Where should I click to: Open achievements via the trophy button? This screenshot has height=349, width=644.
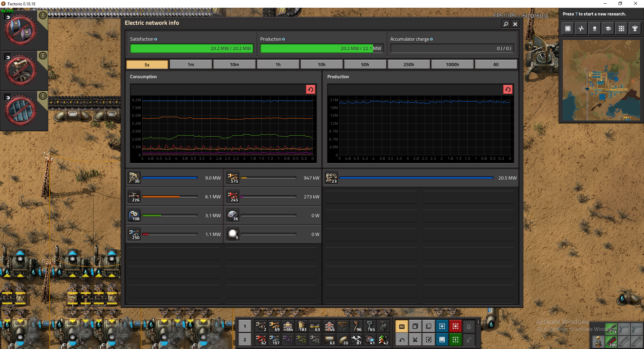click(635, 29)
